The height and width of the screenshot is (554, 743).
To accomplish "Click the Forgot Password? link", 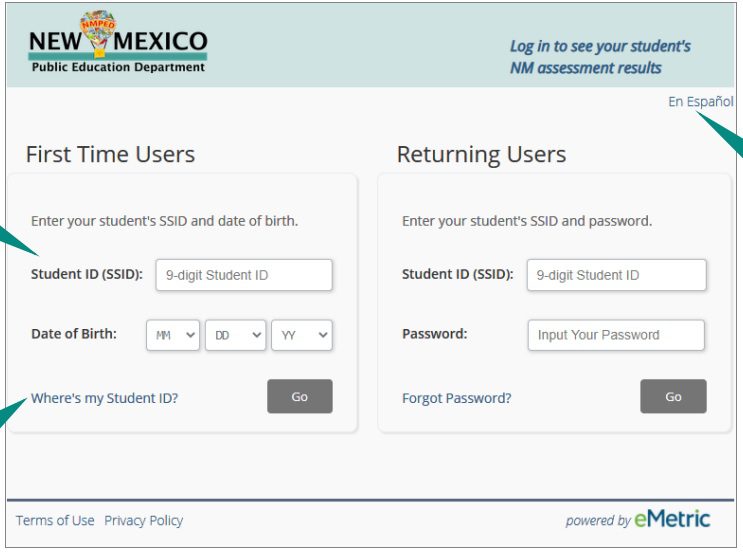I will [x=456, y=398].
